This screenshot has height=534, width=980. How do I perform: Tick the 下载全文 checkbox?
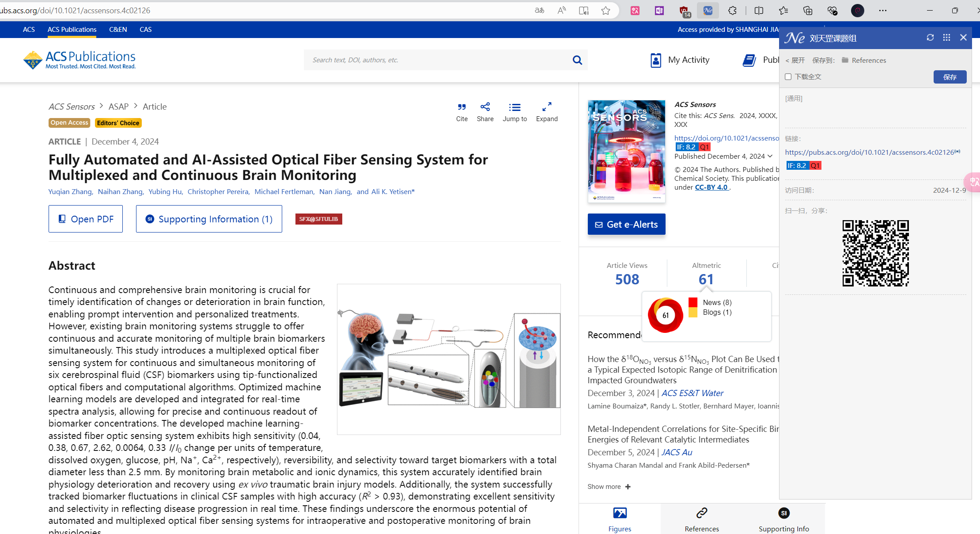point(788,77)
